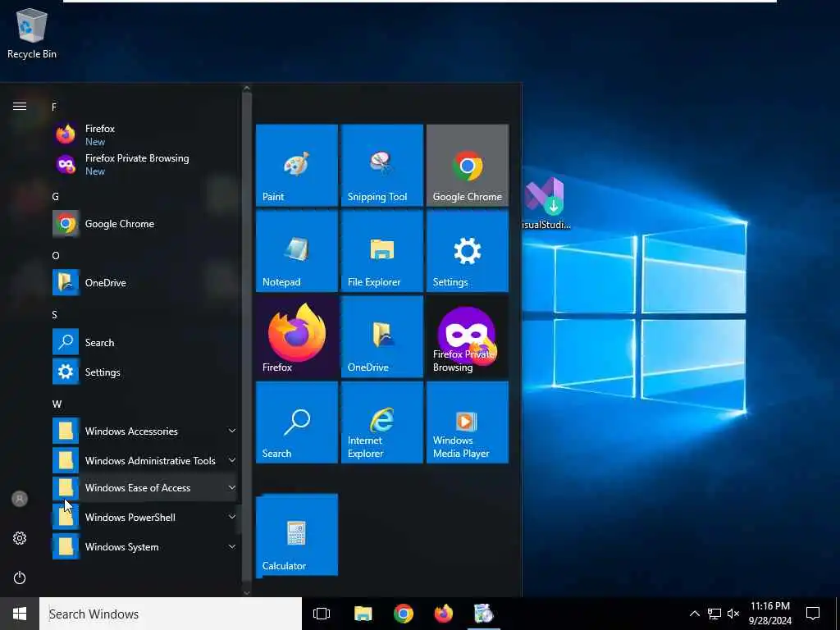Click the letter G section header

tap(55, 197)
